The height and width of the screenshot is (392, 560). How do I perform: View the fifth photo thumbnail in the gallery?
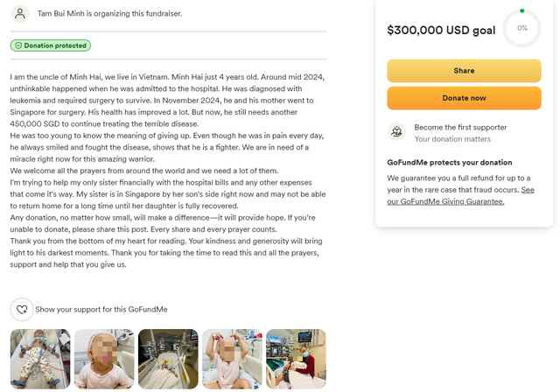pyautogui.click(x=296, y=358)
